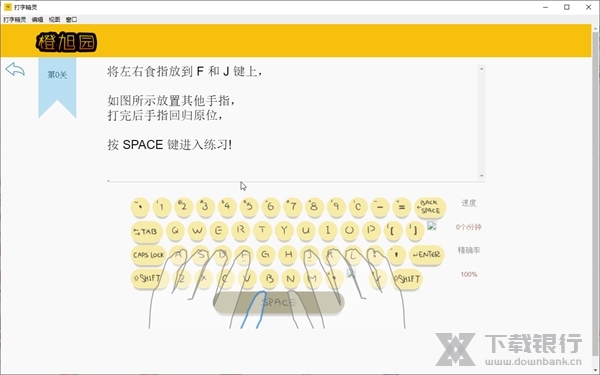Tap the left bracket [ key
The width and height of the screenshot is (600, 375).
point(393,231)
